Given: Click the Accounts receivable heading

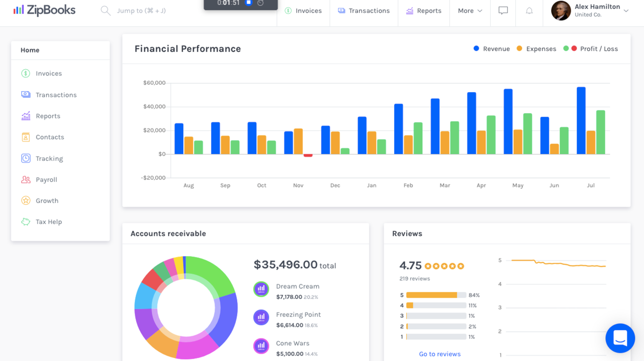Looking at the screenshot, I should pyautogui.click(x=168, y=234).
